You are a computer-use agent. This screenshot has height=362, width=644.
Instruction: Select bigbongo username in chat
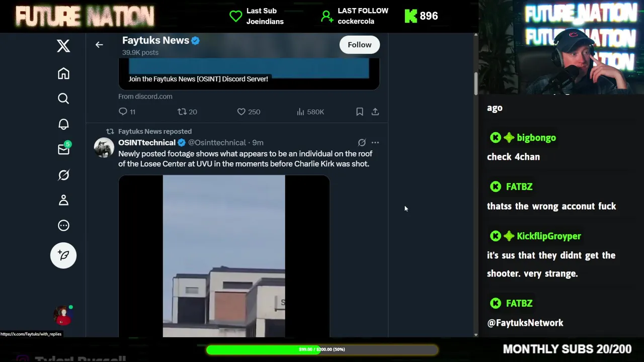(536, 138)
